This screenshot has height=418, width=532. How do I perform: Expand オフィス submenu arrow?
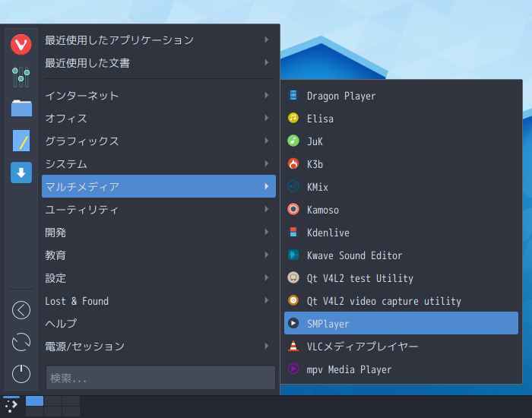267,118
